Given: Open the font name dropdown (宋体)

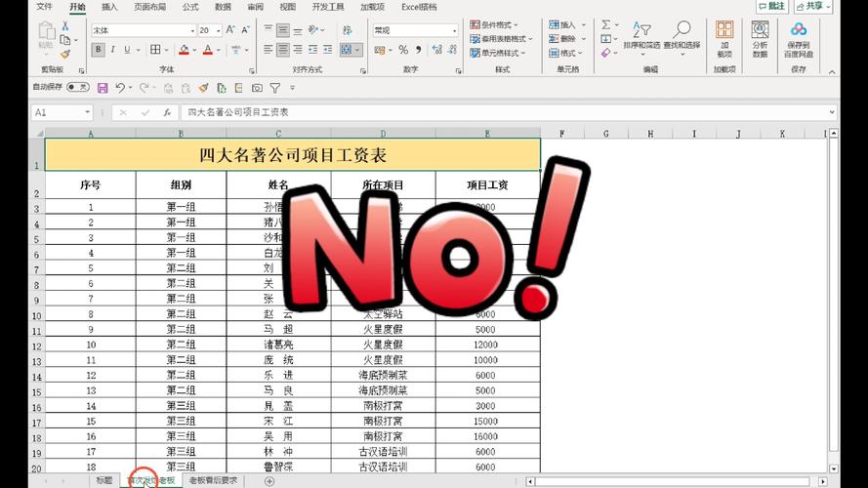Looking at the screenshot, I should 192,30.
